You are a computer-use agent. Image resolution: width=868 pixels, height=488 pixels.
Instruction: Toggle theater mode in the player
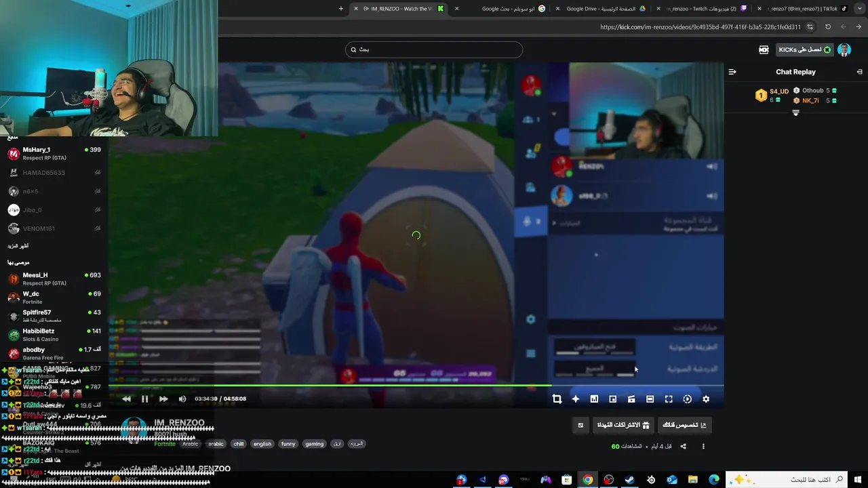(650, 399)
